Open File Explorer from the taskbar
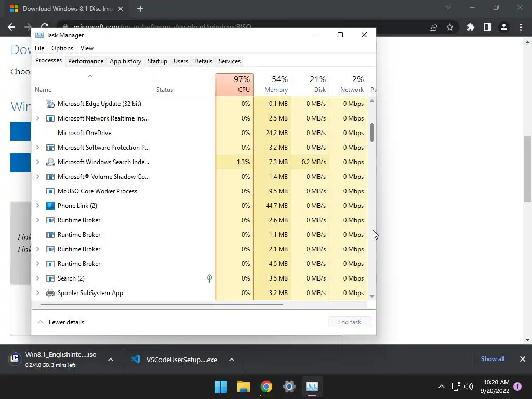The height and width of the screenshot is (399, 532). pos(244,387)
